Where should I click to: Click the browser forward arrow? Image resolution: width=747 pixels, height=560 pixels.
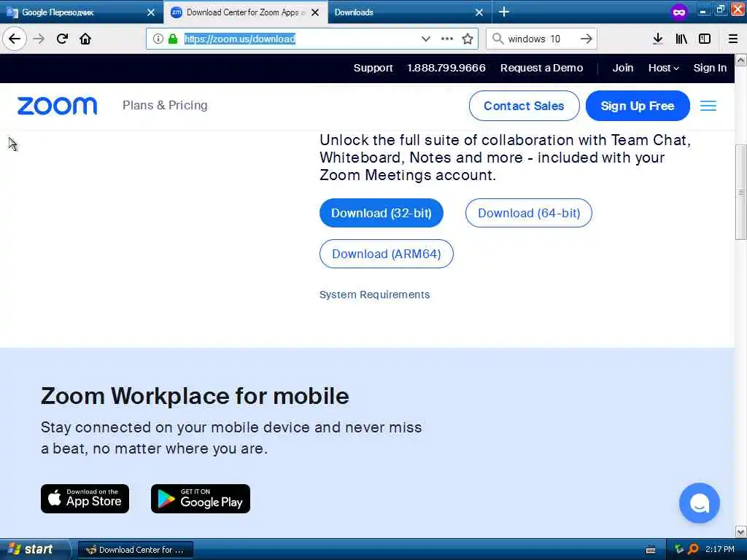(x=39, y=39)
